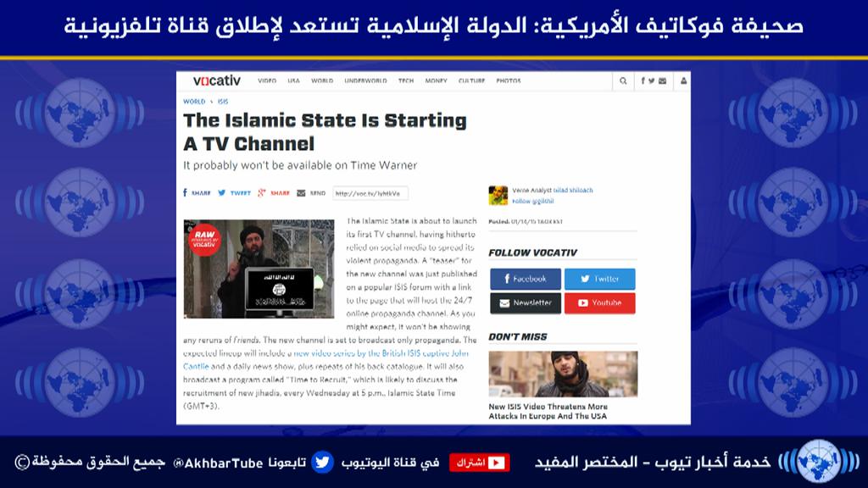Click subtitle about Time Warner
868x488 pixels.
coord(300,165)
